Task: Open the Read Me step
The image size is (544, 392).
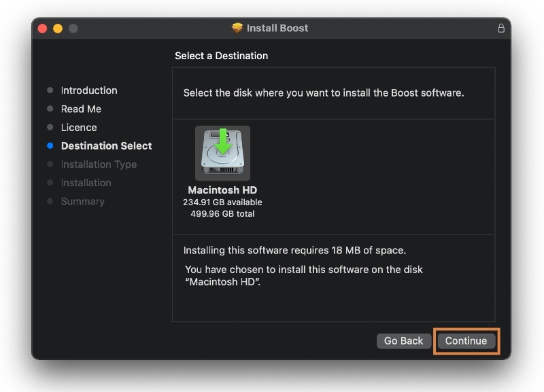Action: point(81,109)
